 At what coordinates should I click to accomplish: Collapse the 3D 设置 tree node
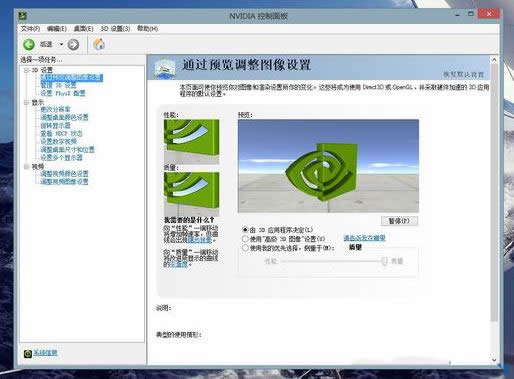click(x=26, y=70)
